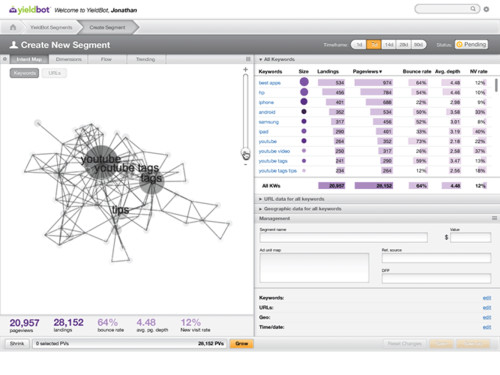Click edit link for Geo row
The height and width of the screenshot is (375, 500).
tap(487, 317)
